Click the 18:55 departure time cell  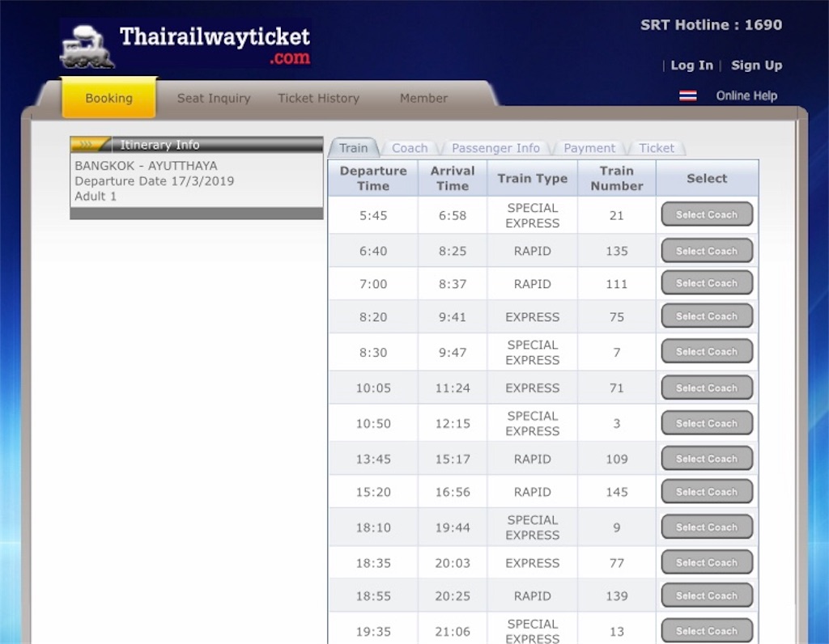click(x=373, y=596)
